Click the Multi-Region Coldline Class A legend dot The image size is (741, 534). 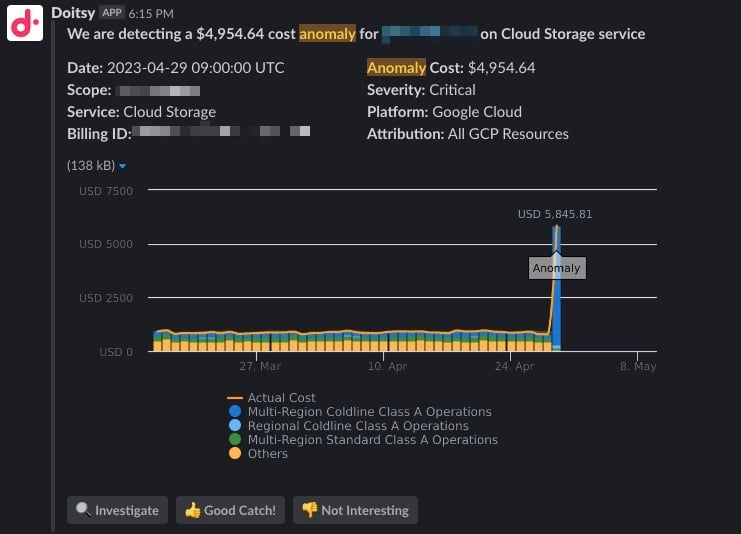pyautogui.click(x=235, y=412)
